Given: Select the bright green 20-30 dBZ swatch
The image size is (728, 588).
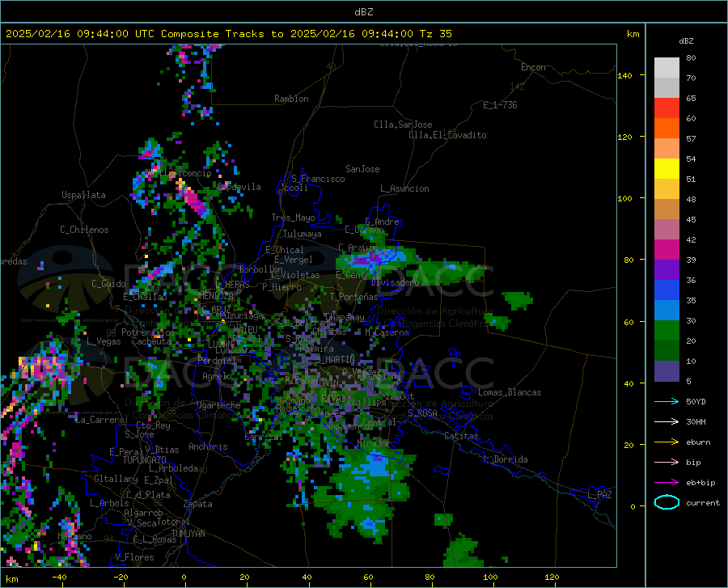Looking at the screenshot, I should (667, 331).
